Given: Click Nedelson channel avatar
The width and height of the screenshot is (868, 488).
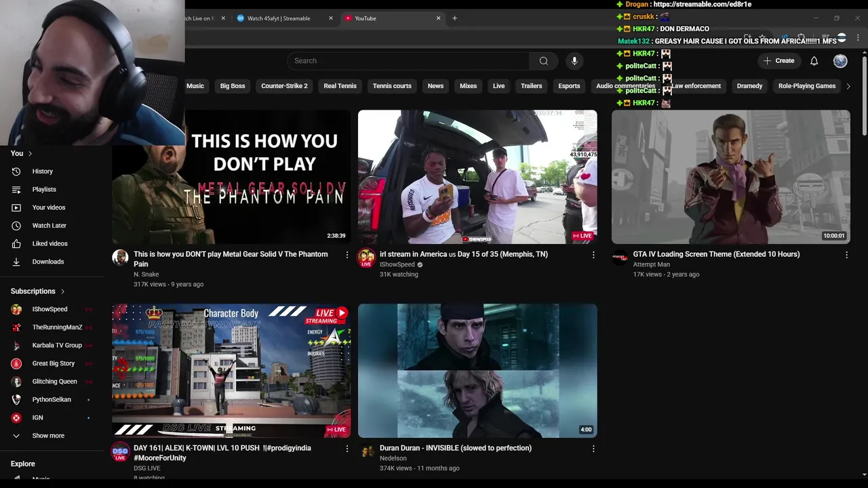Looking at the screenshot, I should tap(368, 451).
